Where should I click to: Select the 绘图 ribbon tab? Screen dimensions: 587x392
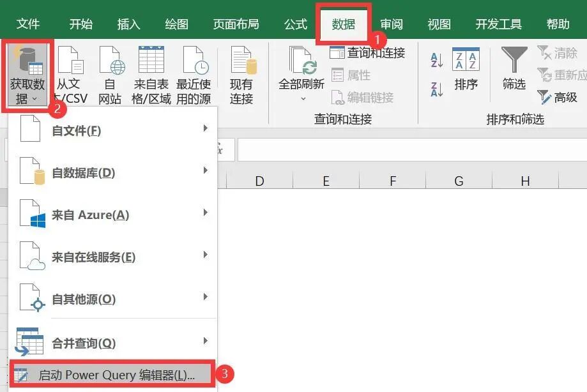(176, 24)
